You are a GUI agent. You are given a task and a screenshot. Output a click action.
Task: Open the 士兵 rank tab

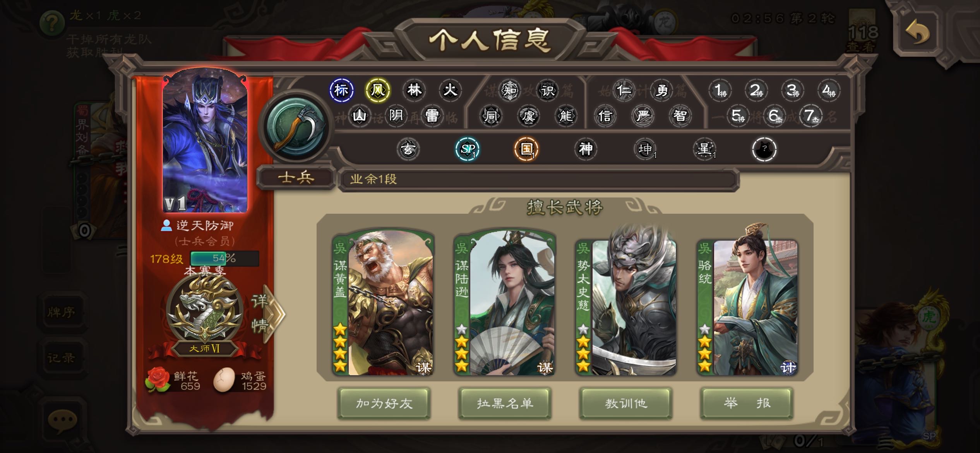click(x=296, y=178)
